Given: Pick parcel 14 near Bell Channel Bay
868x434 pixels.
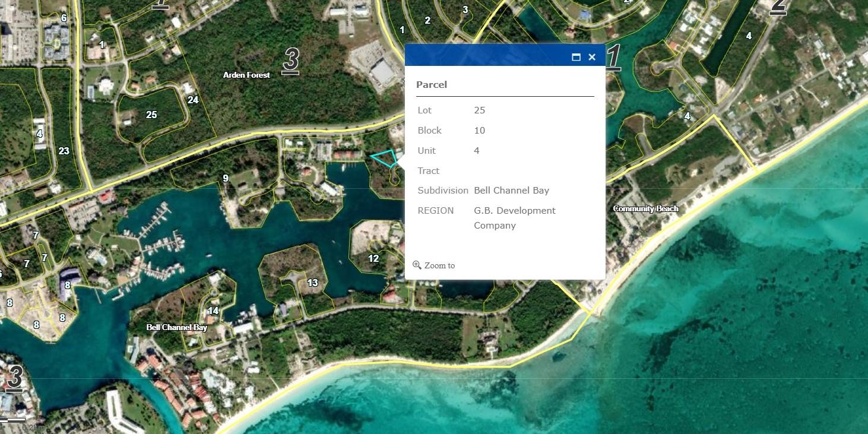Looking at the screenshot, I should click(213, 311).
